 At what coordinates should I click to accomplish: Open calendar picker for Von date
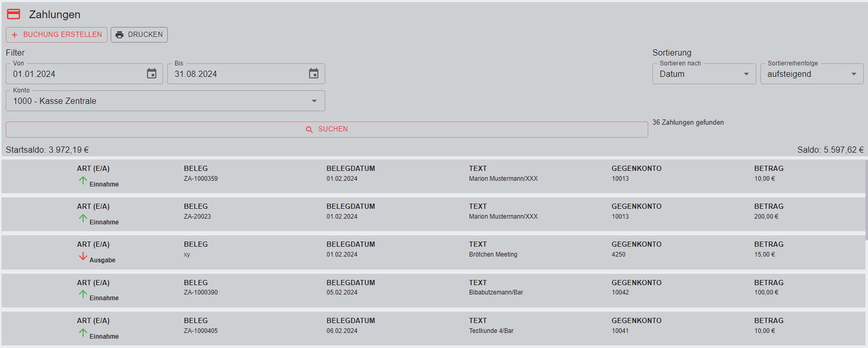(x=152, y=74)
